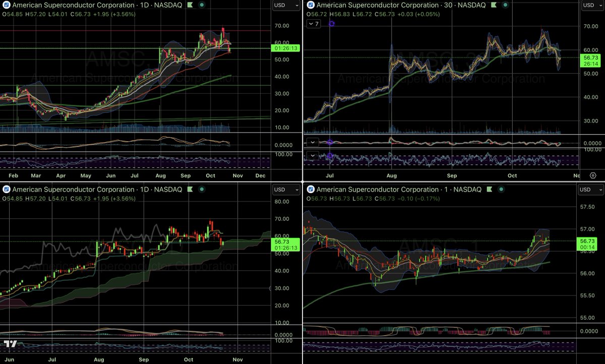The height and width of the screenshot is (364, 605).
Task: Click the green flag icon in the 1-minute chart
Action: tap(489, 190)
